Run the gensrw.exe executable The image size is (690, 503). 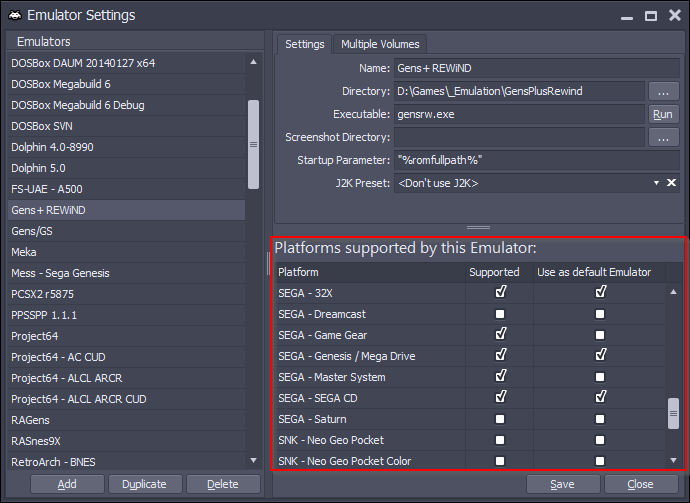[x=663, y=114]
